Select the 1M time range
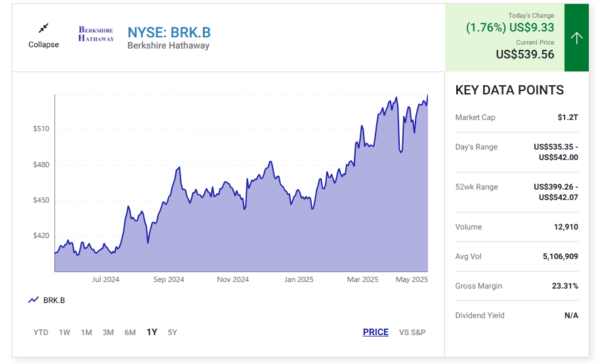This screenshot has height=364, width=596. 86,333
